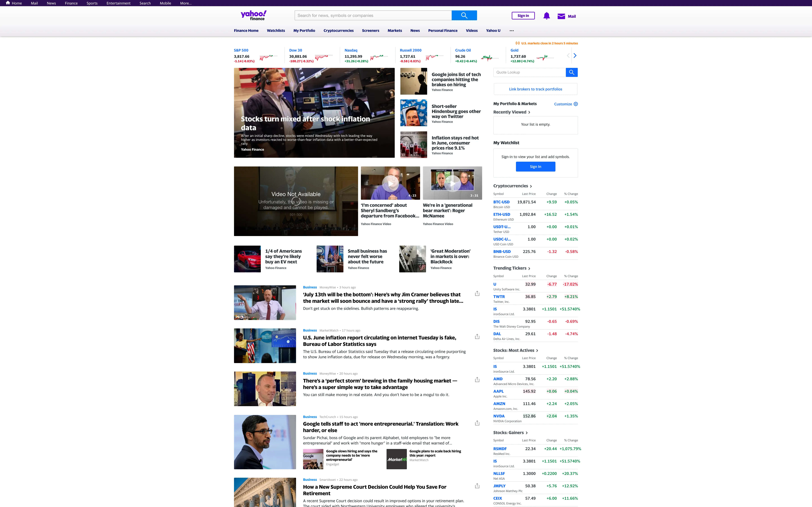Open the Customize gear for My Portfolio & Markets
This screenshot has height=507, width=812.
(x=576, y=104)
